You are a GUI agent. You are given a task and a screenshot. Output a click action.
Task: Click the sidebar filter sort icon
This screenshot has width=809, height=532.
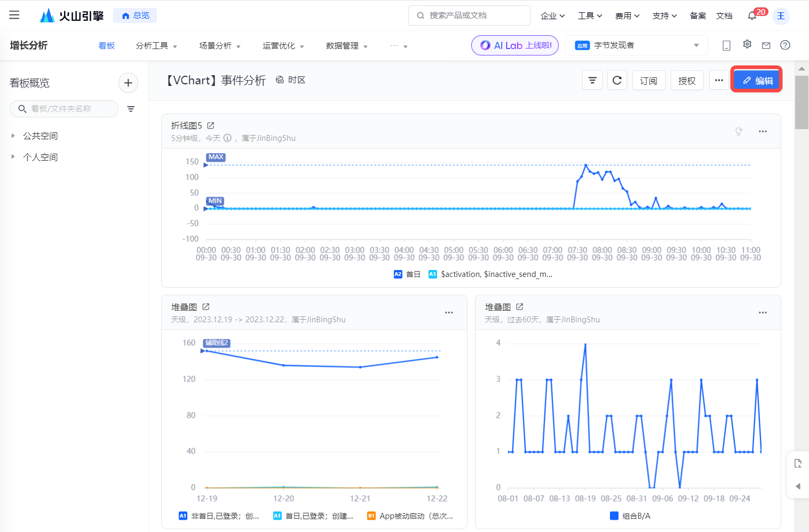(131, 109)
